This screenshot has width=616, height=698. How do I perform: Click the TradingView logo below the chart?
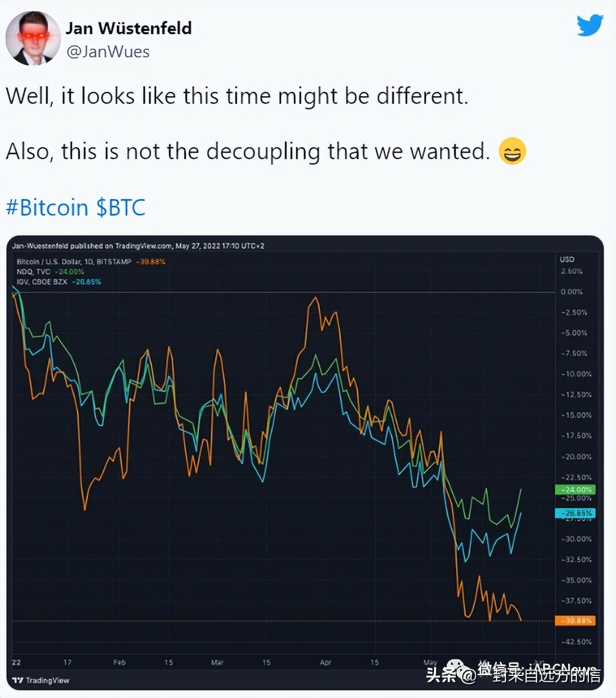(41, 680)
